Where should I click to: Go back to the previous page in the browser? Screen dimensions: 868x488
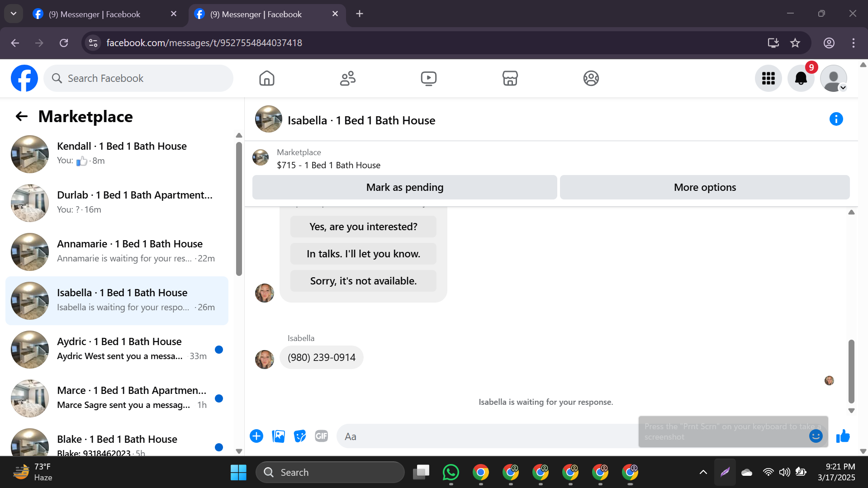click(x=15, y=43)
